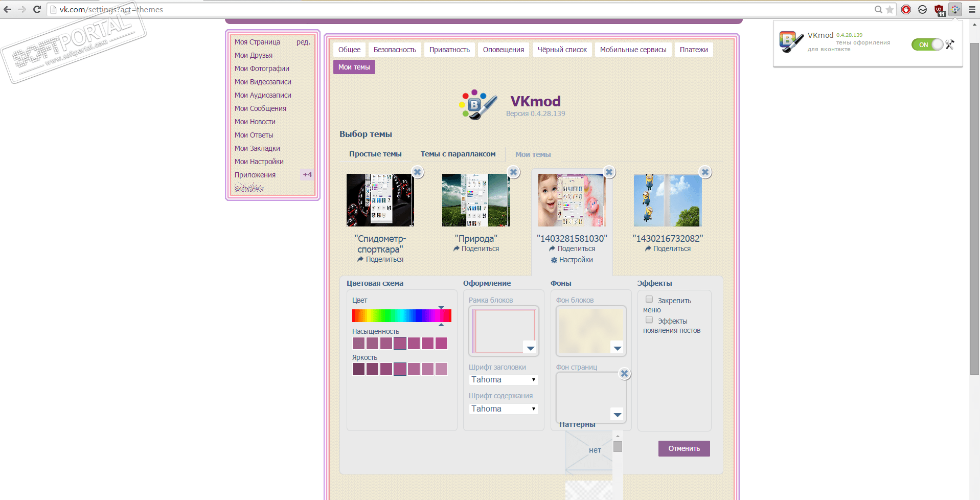Open the uBlock Origin shield extension
This screenshot has width=980, height=500.
point(940,10)
